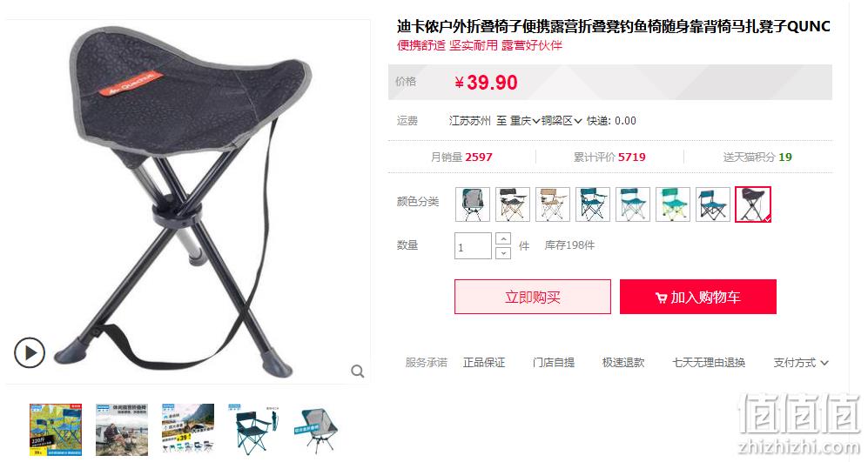Click inside the quantity input field
This screenshot has height=462, width=868.
[473, 245]
